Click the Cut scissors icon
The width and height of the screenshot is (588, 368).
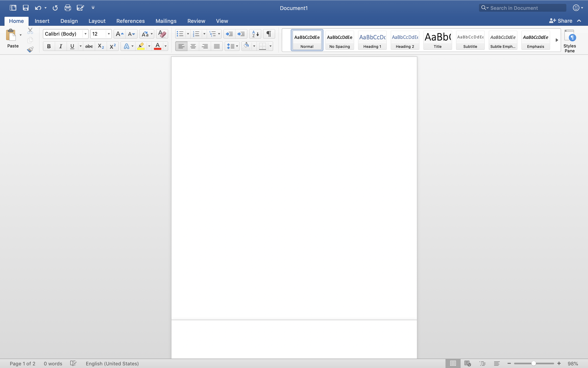30,31
